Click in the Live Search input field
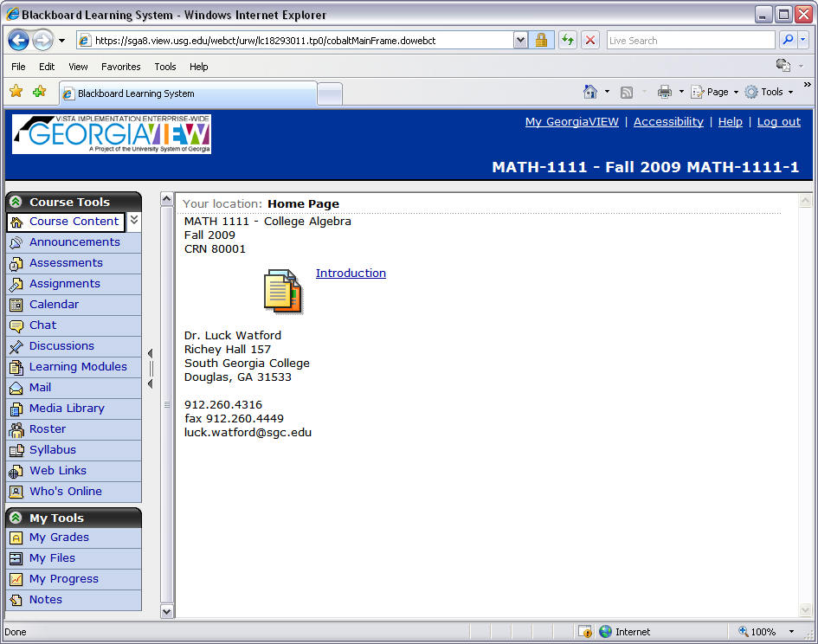 click(691, 40)
